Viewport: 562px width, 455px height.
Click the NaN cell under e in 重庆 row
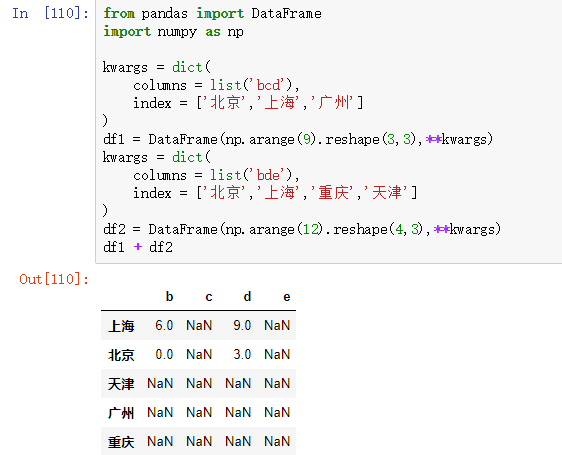pyautogui.click(x=277, y=441)
